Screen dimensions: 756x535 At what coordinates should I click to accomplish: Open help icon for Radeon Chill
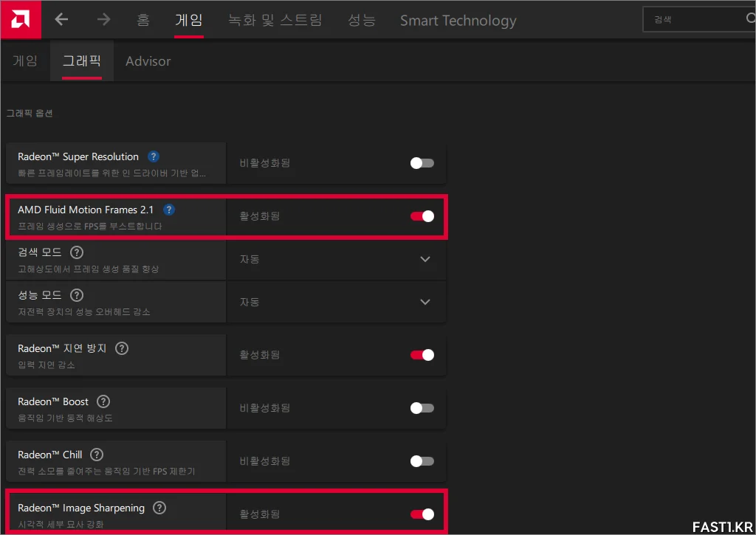97,455
